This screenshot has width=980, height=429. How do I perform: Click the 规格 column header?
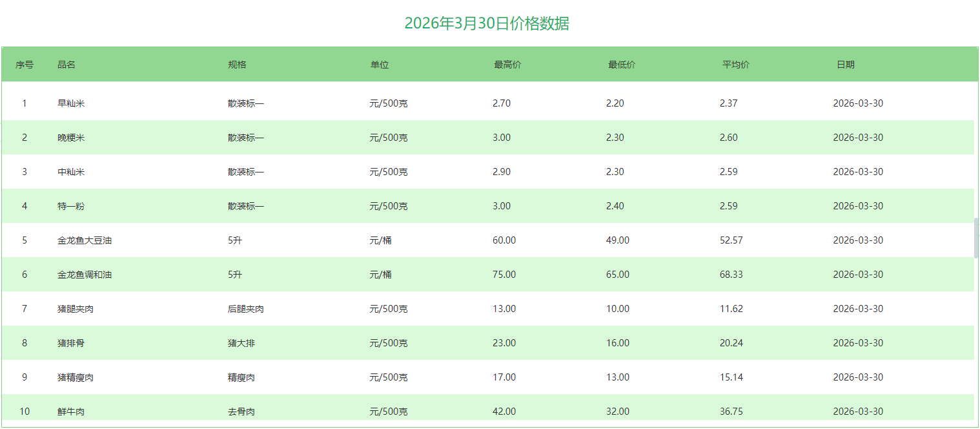click(237, 65)
